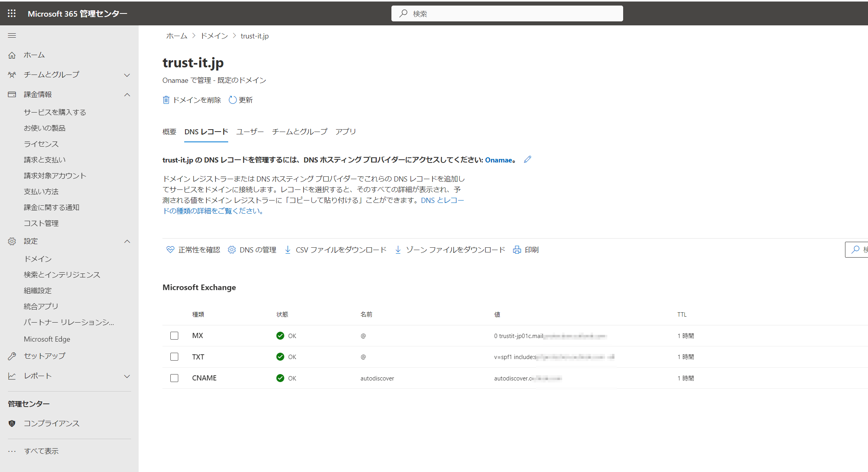
Task: Open Microsoft Edge in sidebar
Action: click(x=47, y=339)
